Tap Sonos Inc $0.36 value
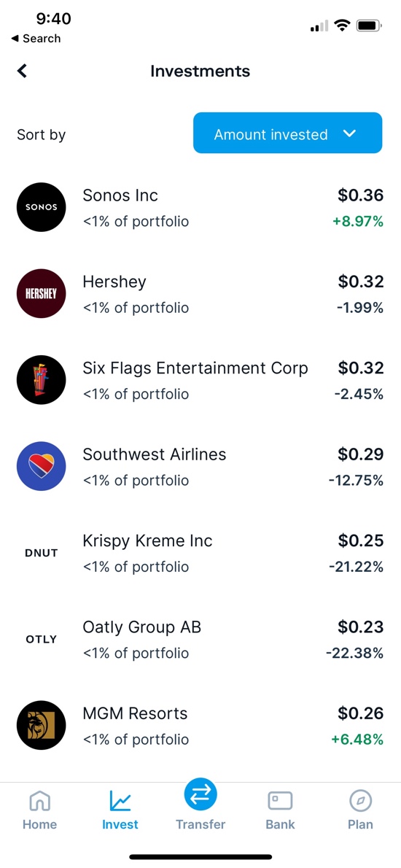The height and width of the screenshot is (868, 401). [x=361, y=195]
